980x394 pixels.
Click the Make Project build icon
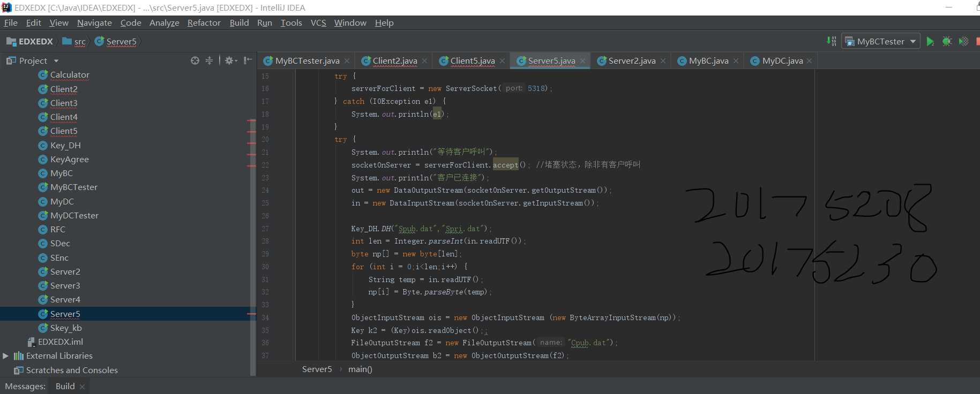[x=831, y=41]
